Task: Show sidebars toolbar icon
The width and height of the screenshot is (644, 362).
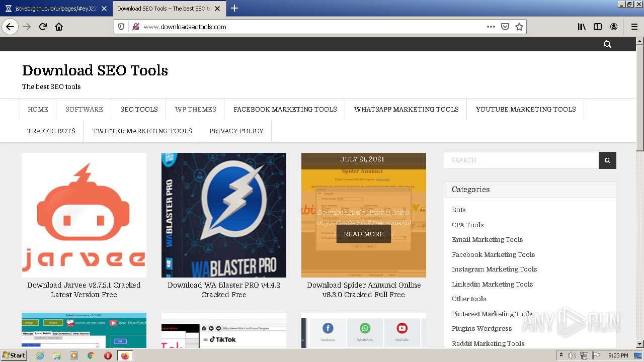Action: (x=598, y=27)
